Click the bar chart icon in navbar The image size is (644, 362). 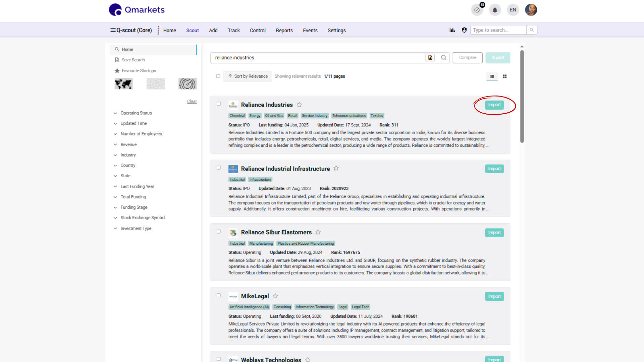click(452, 30)
